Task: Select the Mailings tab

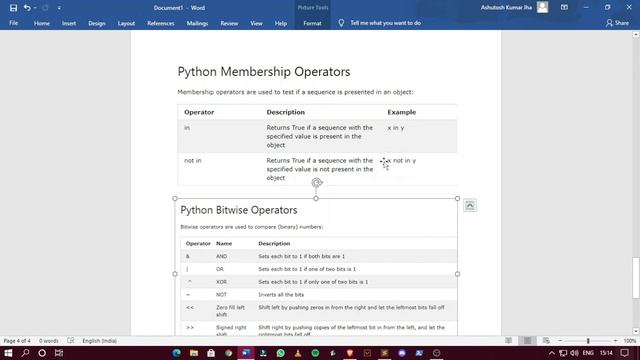Action: pyautogui.click(x=198, y=23)
